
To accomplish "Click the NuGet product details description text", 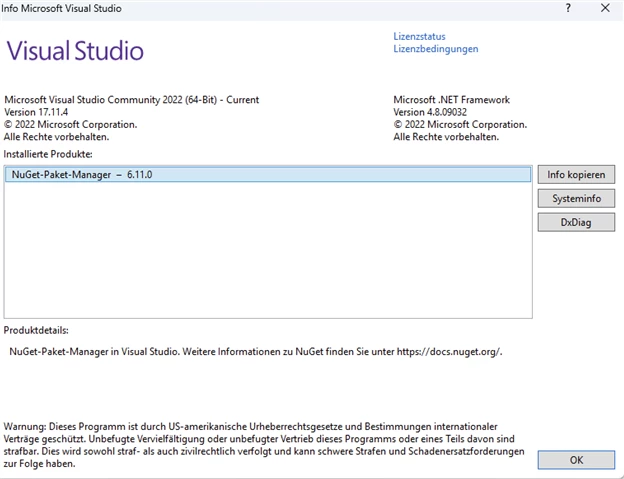I will pyautogui.click(x=255, y=352).
